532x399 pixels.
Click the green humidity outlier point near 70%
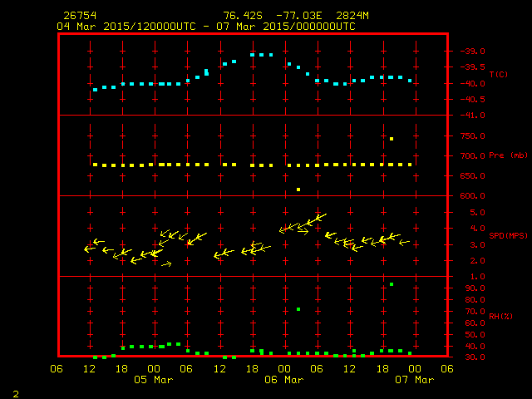pyautogui.click(x=298, y=309)
